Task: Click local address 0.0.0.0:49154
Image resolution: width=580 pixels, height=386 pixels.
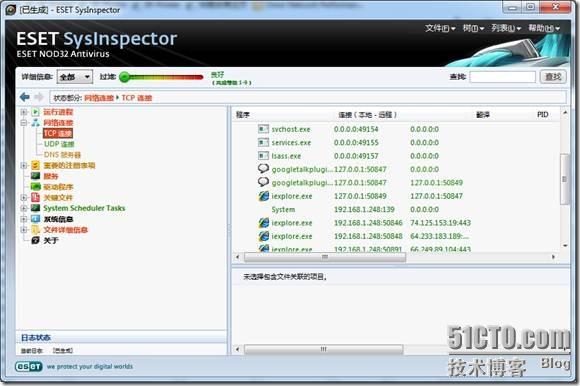Action: click(356, 129)
